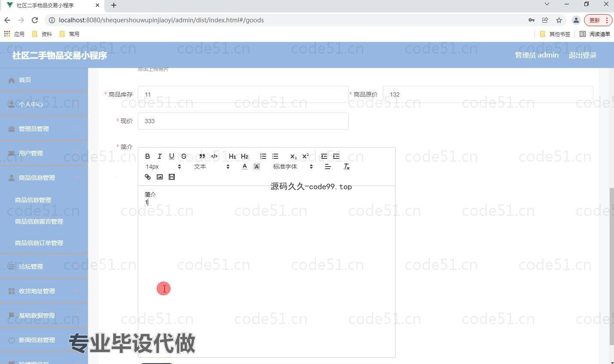Clear text formatting in editor
This screenshot has height=364, width=614.
coord(347,167)
